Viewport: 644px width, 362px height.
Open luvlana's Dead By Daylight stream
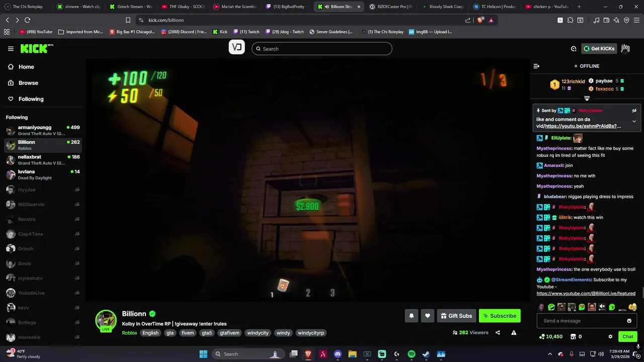[43, 174]
